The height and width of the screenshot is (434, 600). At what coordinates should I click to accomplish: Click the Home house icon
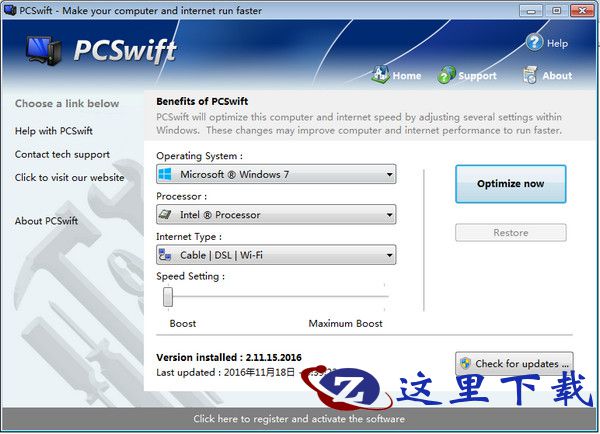click(x=380, y=74)
